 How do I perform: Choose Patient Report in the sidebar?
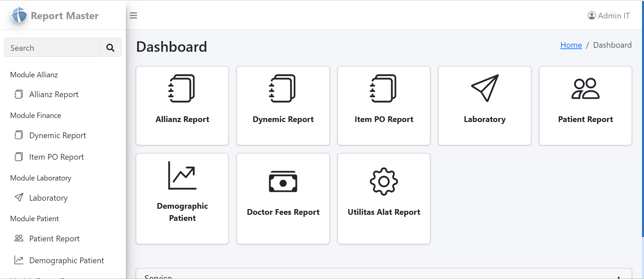coord(54,239)
